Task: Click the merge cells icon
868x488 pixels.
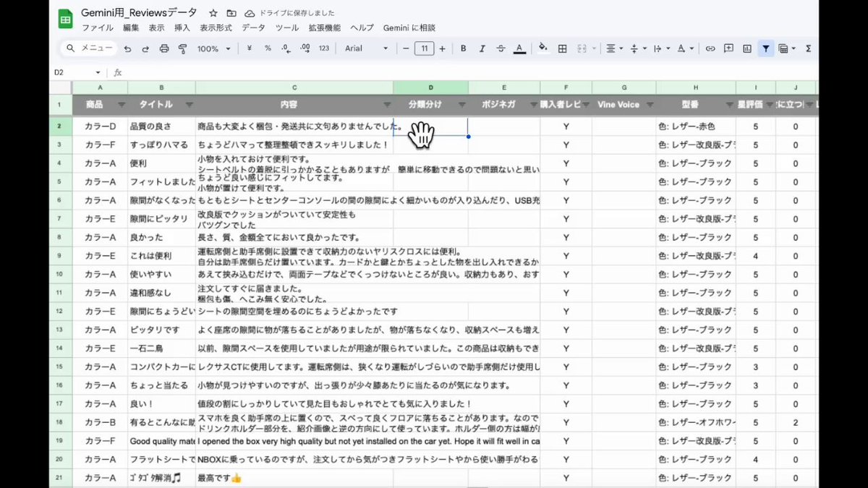Action: coord(582,48)
